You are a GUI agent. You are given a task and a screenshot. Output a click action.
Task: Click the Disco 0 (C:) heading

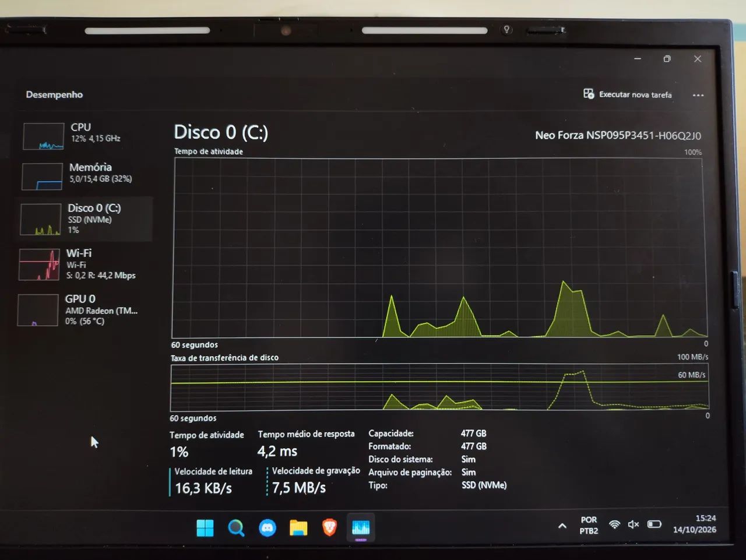(x=221, y=132)
